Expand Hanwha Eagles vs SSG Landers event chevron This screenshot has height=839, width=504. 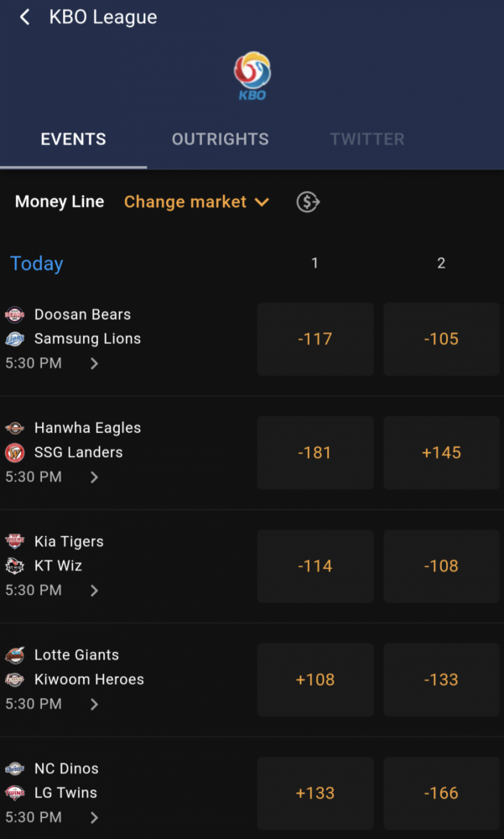click(x=94, y=477)
